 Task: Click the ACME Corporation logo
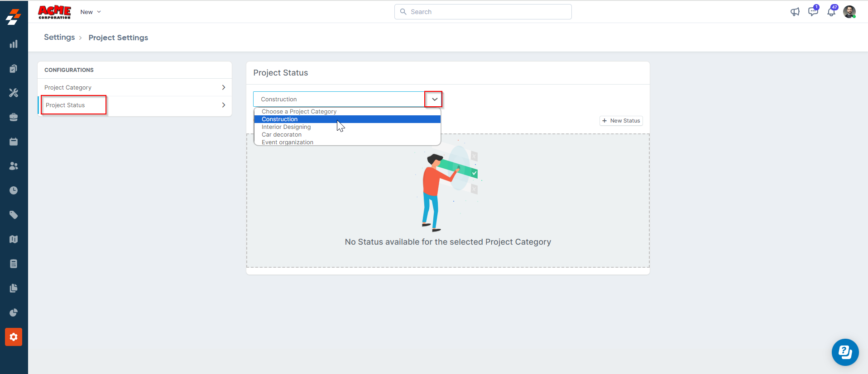click(x=54, y=12)
